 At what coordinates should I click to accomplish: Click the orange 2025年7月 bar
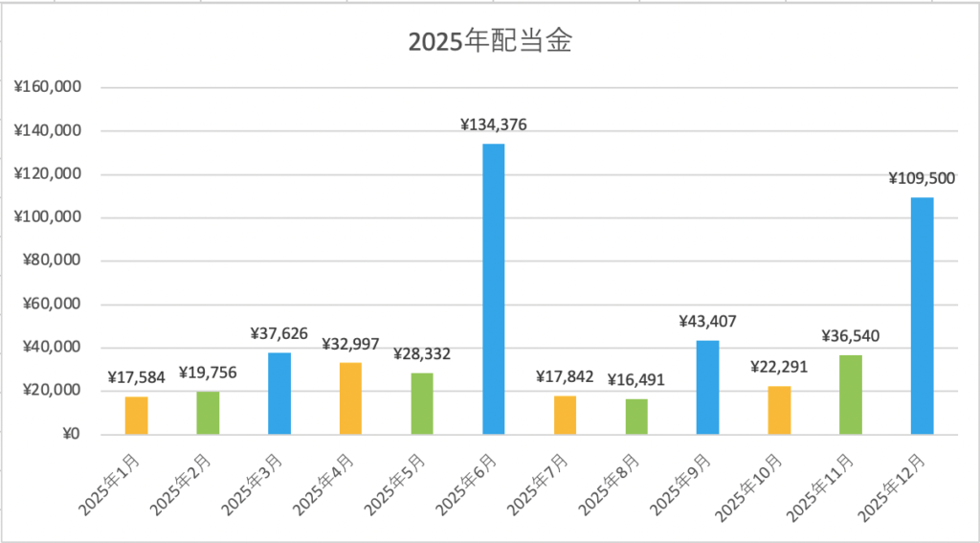pyautogui.click(x=565, y=416)
